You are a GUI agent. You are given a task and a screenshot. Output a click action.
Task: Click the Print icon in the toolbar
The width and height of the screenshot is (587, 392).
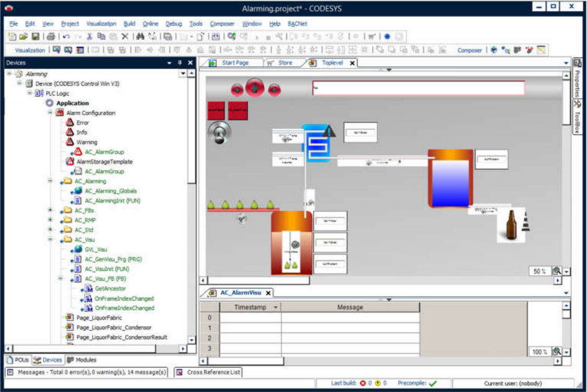click(x=51, y=37)
